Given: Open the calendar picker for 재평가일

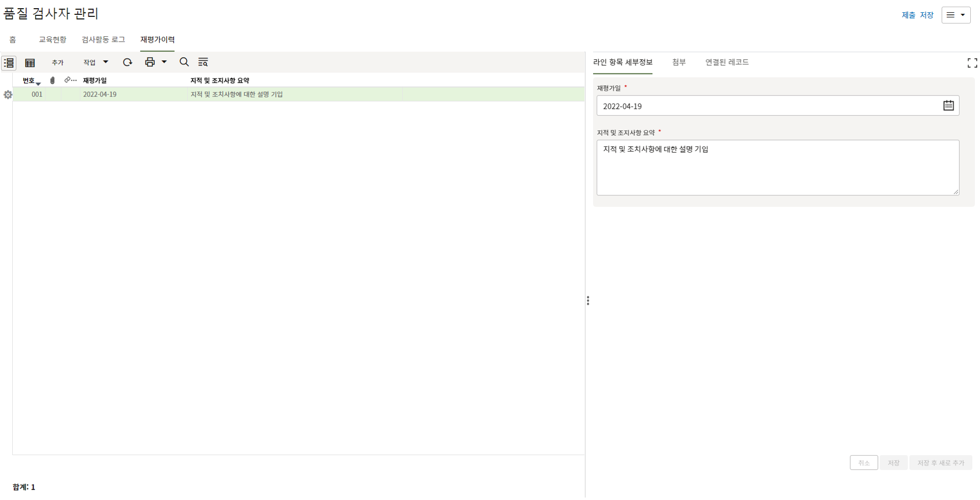Looking at the screenshot, I should coord(948,106).
